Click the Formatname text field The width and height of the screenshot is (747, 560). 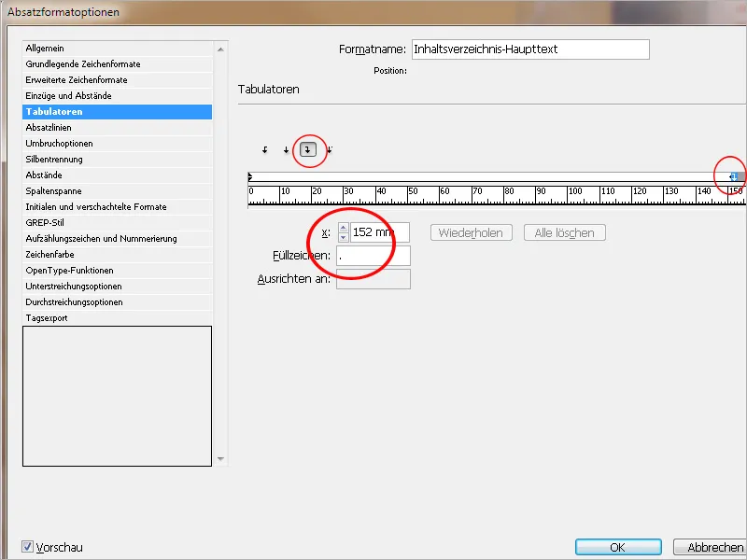click(530, 49)
